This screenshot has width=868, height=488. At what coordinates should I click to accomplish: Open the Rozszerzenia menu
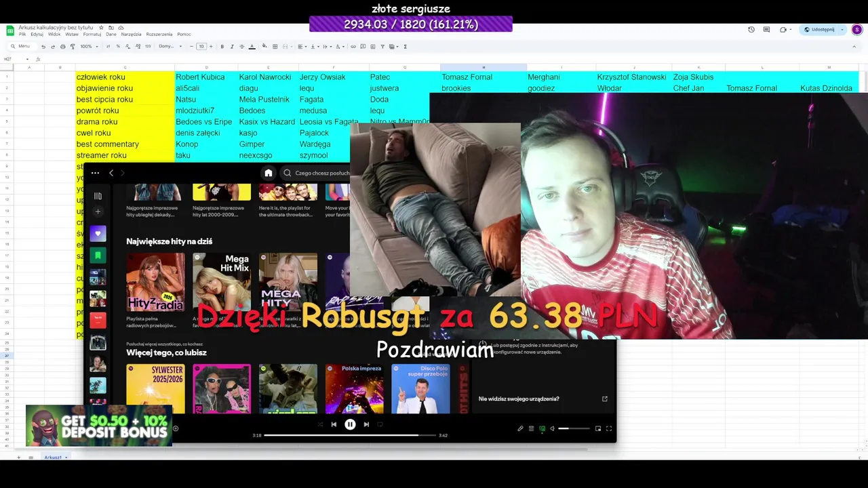[159, 34]
